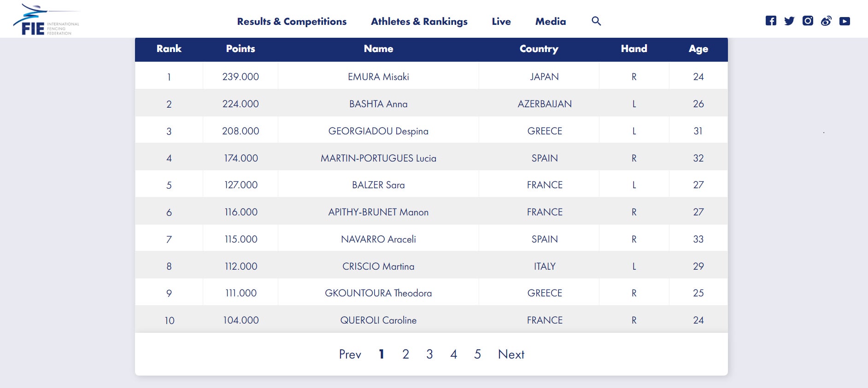This screenshot has height=388, width=868.
Task: Jump to rankings page 2
Action: coord(405,354)
